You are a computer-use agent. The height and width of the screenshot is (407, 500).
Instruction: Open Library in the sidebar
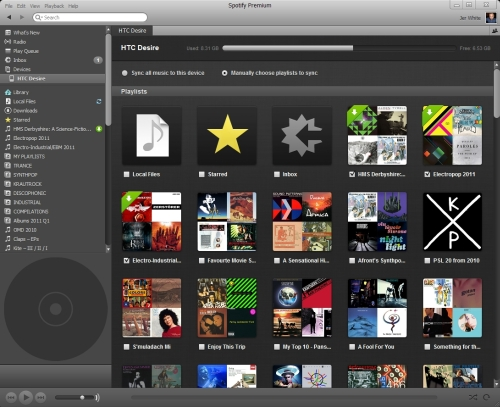[x=21, y=92]
